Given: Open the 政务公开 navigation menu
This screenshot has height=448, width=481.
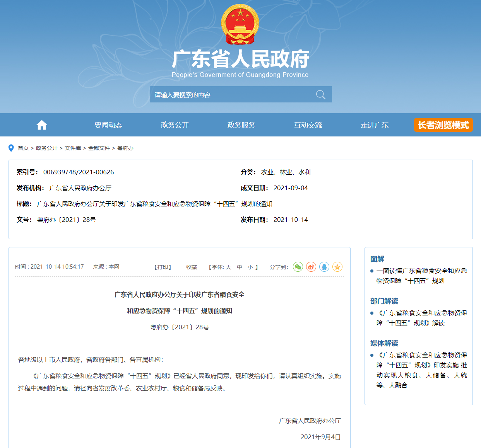Looking at the screenshot, I should coord(175,125).
